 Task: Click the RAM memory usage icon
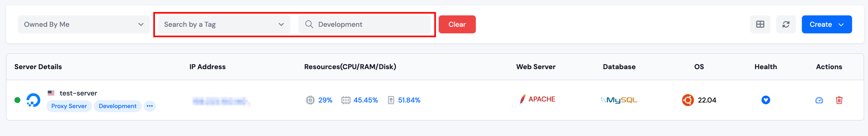pyautogui.click(x=346, y=100)
